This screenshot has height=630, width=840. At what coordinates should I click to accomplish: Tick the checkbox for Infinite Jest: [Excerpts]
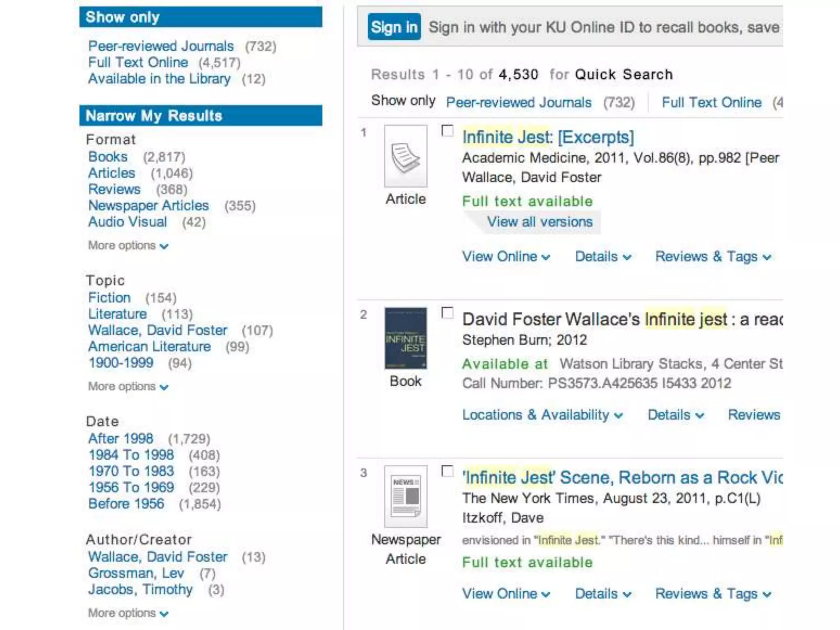tap(447, 131)
